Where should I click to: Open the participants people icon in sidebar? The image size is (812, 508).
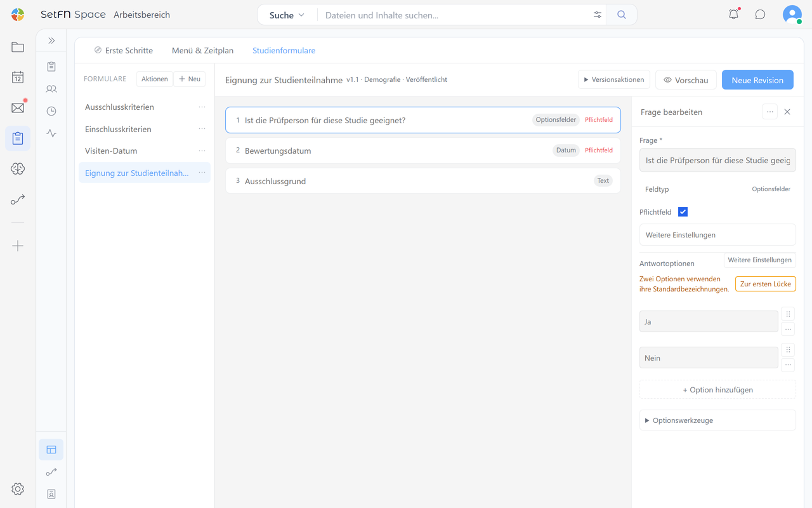(x=51, y=89)
